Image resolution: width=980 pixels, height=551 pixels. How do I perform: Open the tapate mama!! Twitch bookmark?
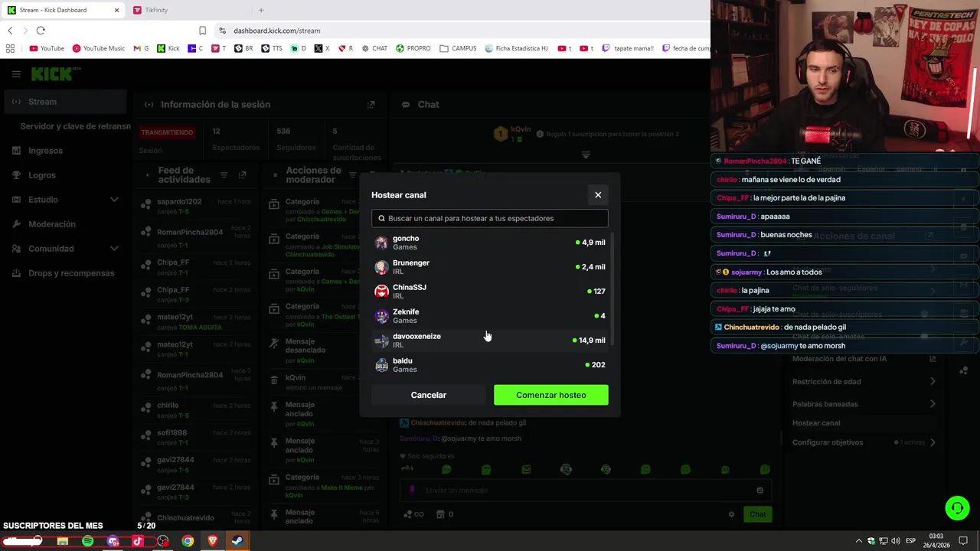(x=628, y=48)
